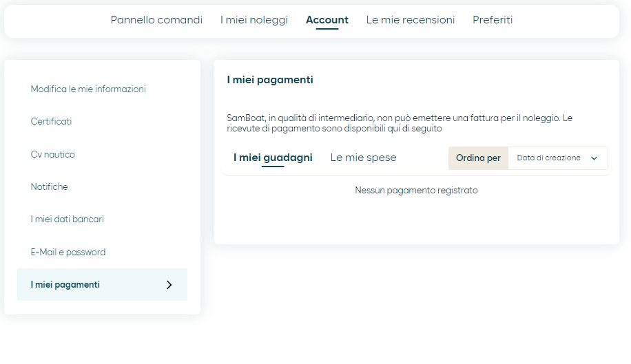Click the dropdown arrow in the sort box

click(594, 158)
